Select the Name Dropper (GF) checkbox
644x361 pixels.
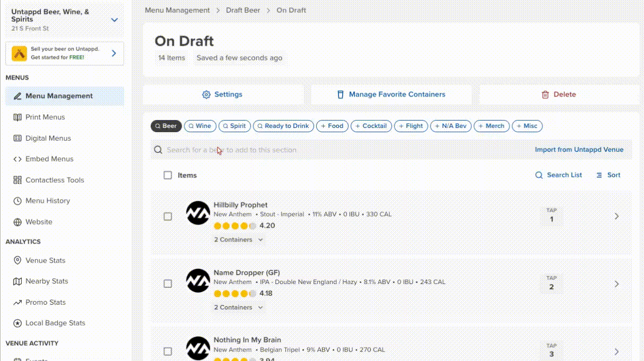pyautogui.click(x=168, y=283)
